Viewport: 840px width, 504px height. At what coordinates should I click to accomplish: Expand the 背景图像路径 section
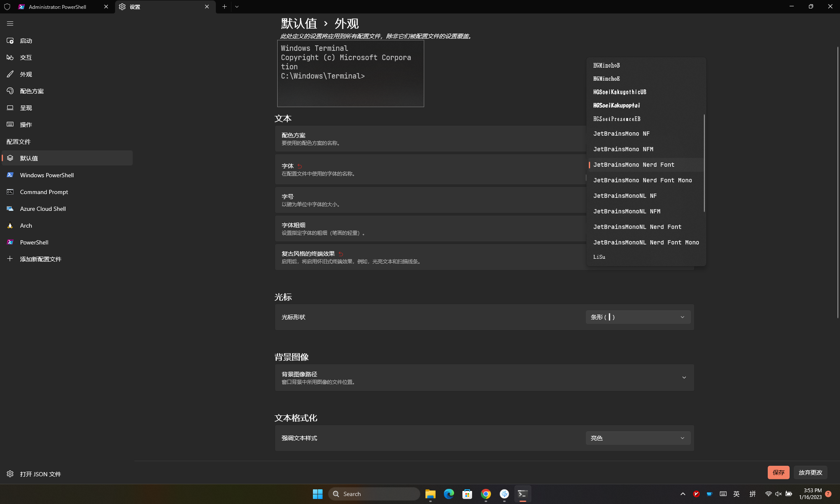[x=484, y=378]
